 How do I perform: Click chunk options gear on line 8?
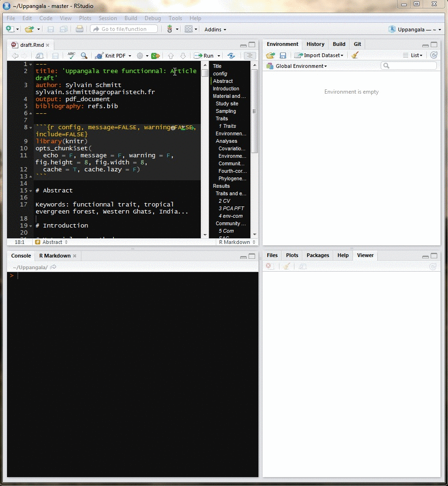coord(173,127)
